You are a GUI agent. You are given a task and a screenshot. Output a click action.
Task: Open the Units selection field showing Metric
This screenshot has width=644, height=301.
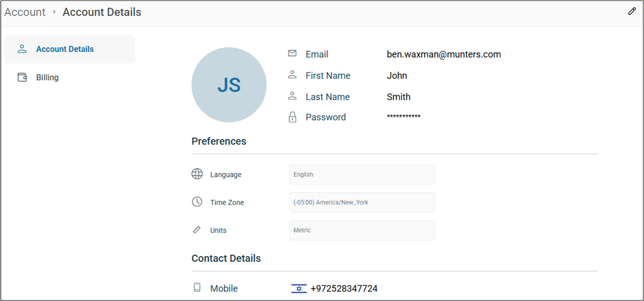pyautogui.click(x=362, y=230)
